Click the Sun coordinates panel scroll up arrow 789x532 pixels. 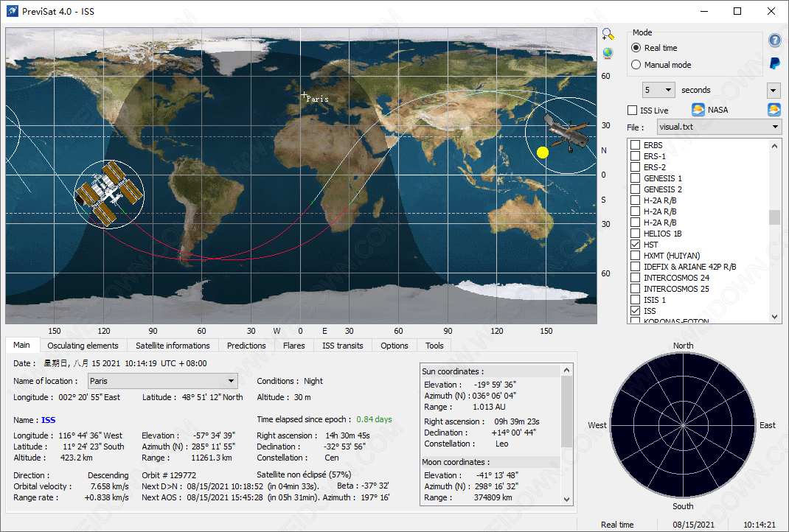point(566,370)
